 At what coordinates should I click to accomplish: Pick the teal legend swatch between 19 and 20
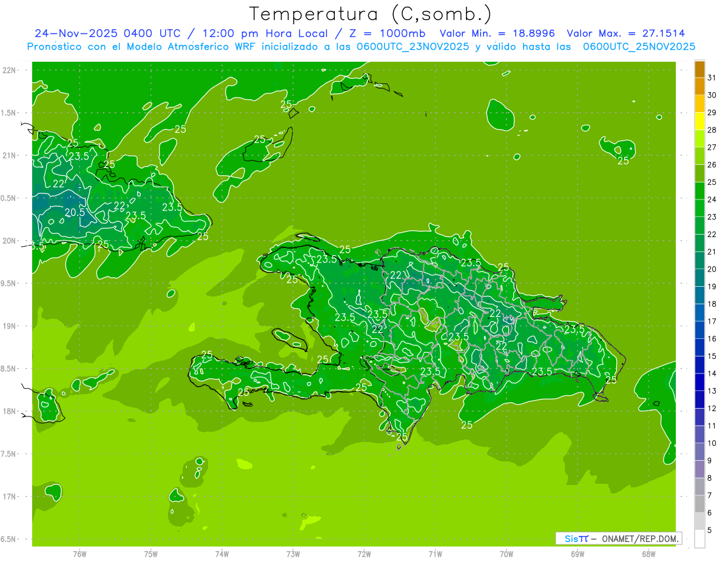(699, 278)
